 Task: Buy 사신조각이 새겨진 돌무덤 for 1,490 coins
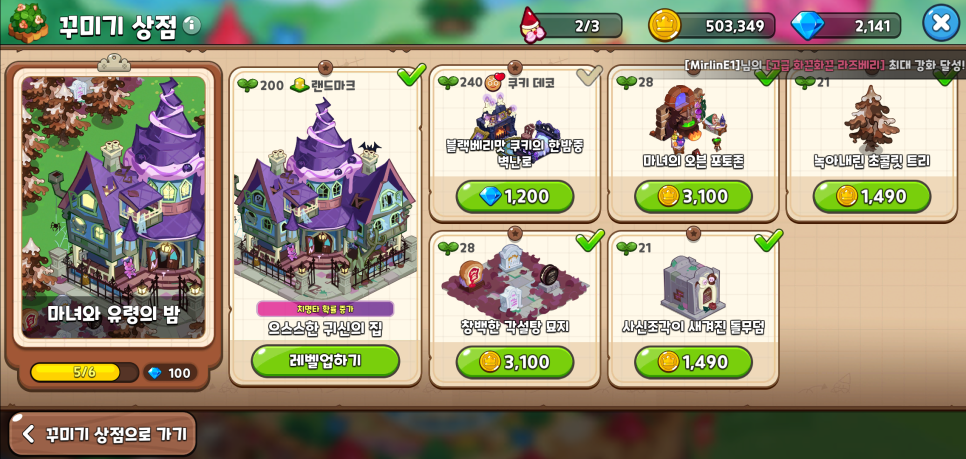click(x=693, y=362)
